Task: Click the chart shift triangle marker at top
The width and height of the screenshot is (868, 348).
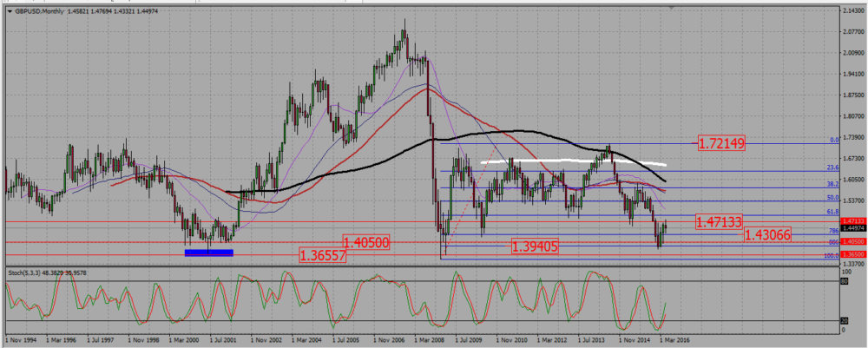Action: [x=672, y=9]
